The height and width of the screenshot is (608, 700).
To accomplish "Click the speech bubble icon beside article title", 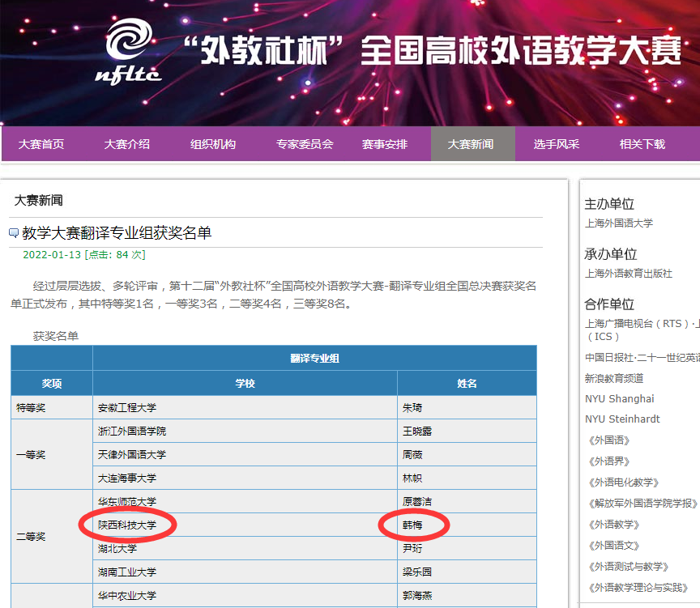I will [x=14, y=234].
